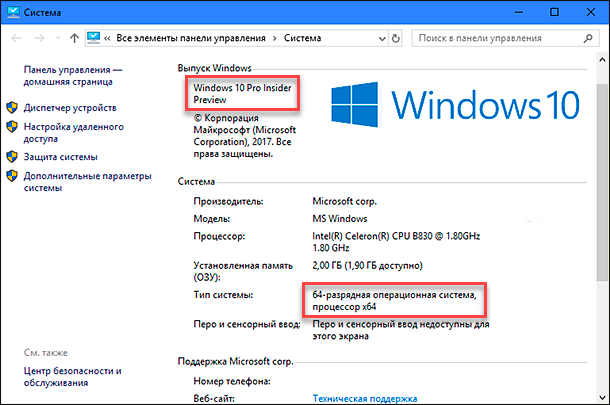Image resolution: width=610 pixels, height=405 pixels.
Task: Click the 'Выпуск Windows' section heading
Action: (215, 68)
